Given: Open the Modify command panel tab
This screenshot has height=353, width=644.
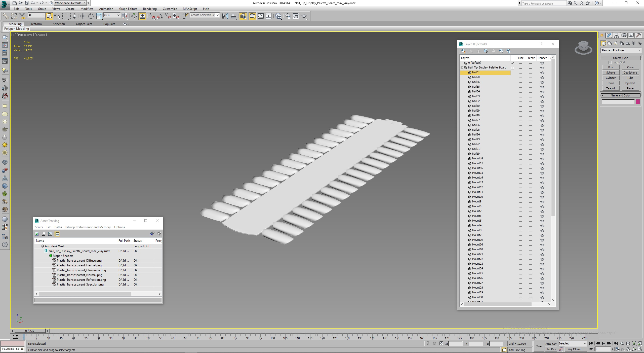Looking at the screenshot, I should [609, 35].
